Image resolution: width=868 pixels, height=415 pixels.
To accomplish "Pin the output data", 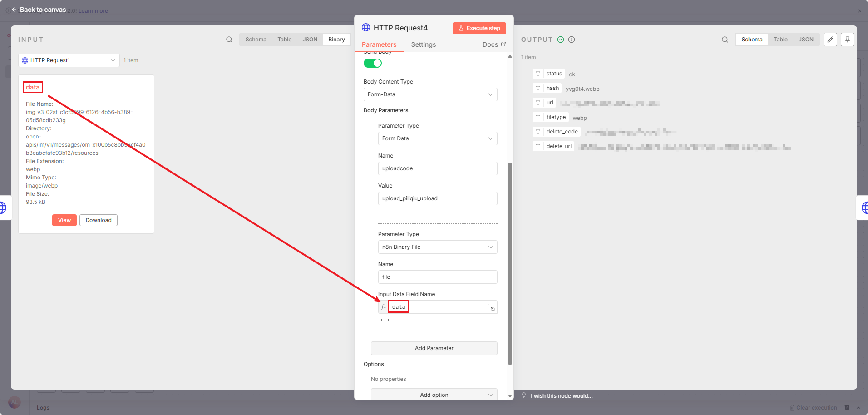I will [848, 40].
